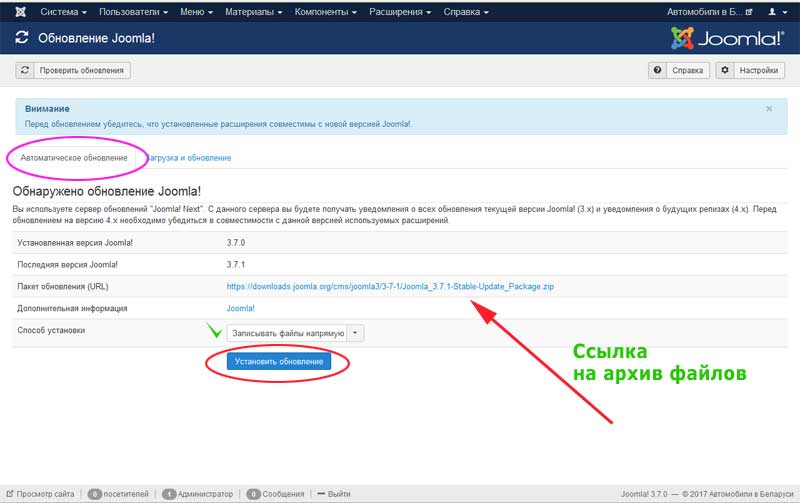Open the Компоненты menu
This screenshot has height=503, width=800.
point(326,12)
